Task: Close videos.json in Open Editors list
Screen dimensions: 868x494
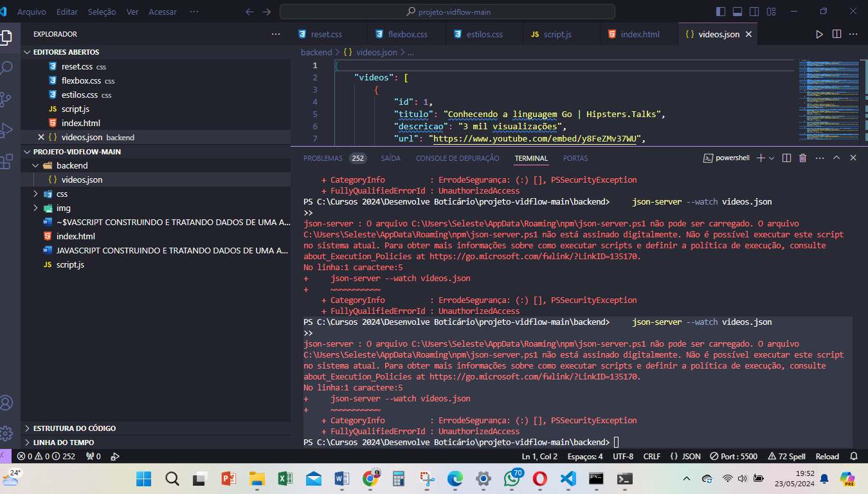Action: pos(41,137)
